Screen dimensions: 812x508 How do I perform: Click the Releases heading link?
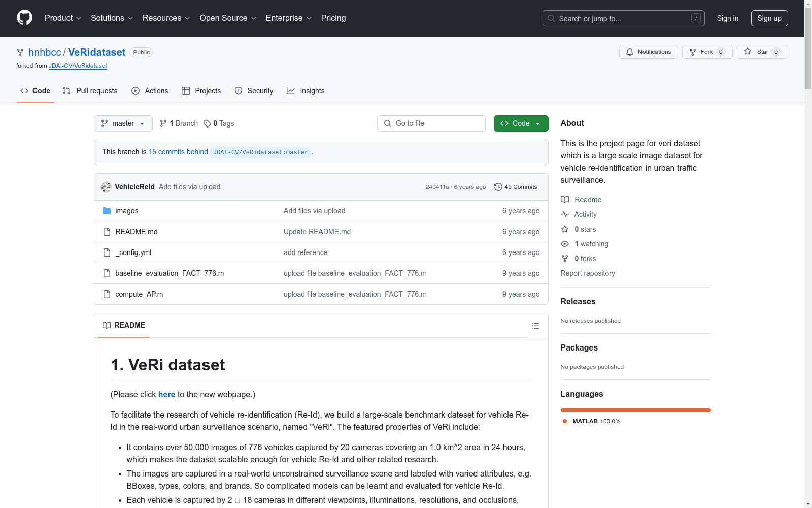pos(578,301)
